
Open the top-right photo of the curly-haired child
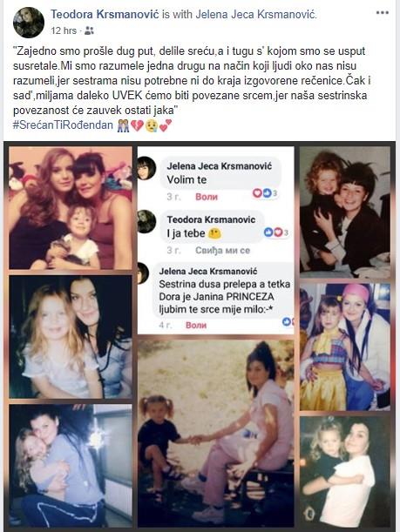point(345,212)
